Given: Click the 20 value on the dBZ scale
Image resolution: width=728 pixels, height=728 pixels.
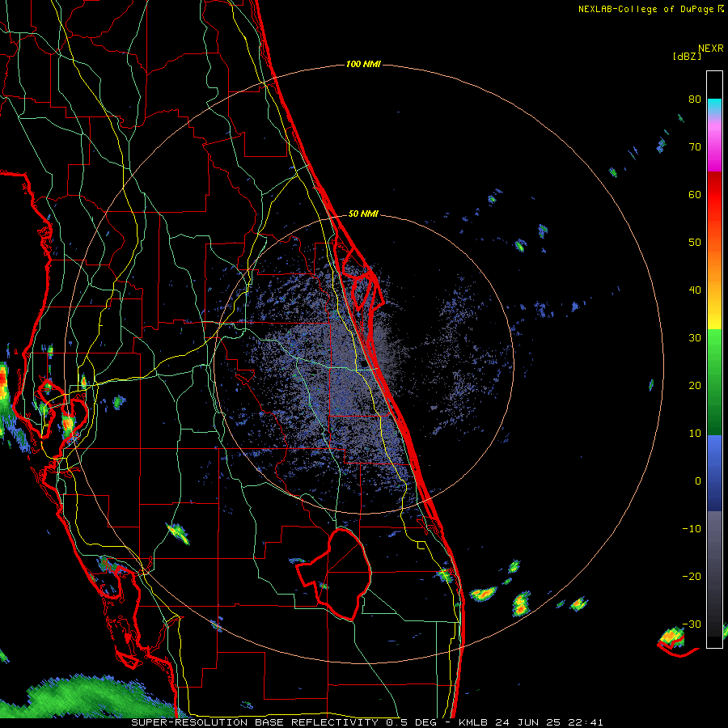Looking at the screenshot, I should point(695,386).
